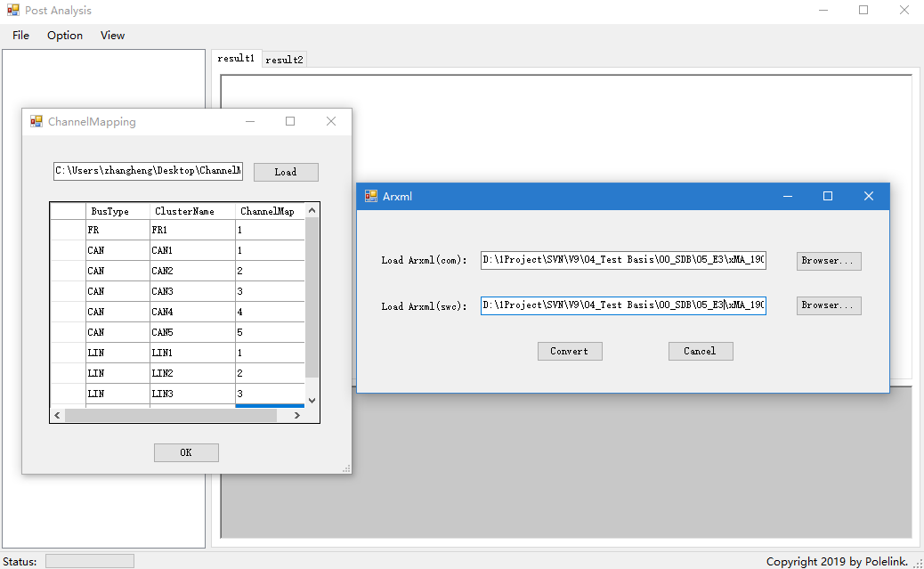Click the ChannelMapping resize grip corner
The width and height of the screenshot is (924, 569).
click(346, 468)
